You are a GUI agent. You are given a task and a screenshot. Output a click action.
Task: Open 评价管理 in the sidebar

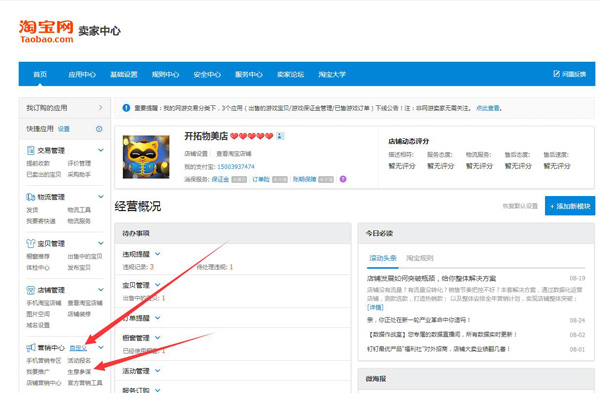coord(79,163)
